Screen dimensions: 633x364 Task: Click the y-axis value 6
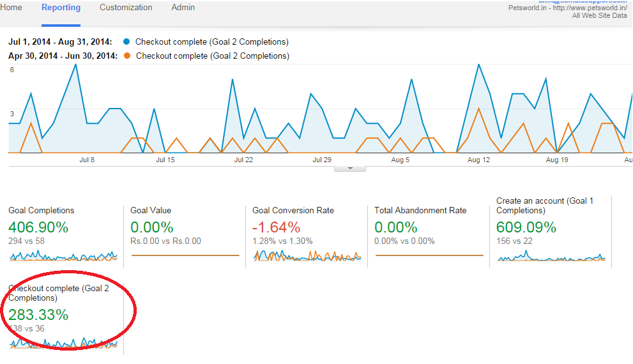pyautogui.click(x=12, y=70)
